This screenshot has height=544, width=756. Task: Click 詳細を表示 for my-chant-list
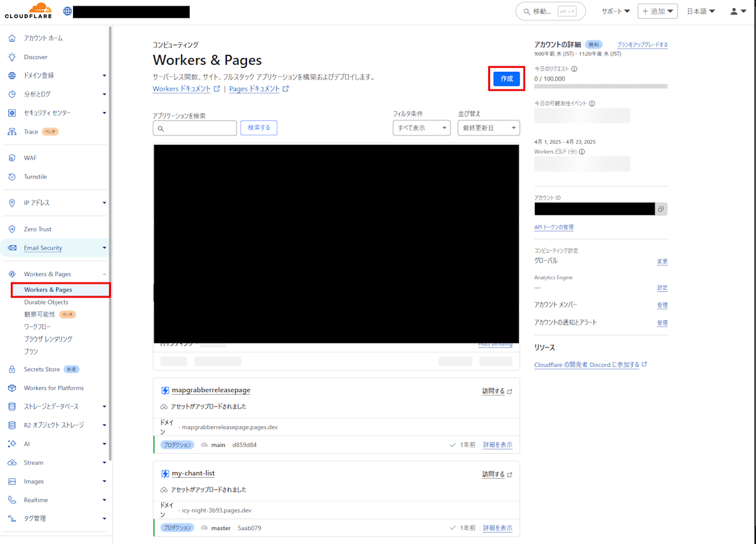pyautogui.click(x=497, y=528)
